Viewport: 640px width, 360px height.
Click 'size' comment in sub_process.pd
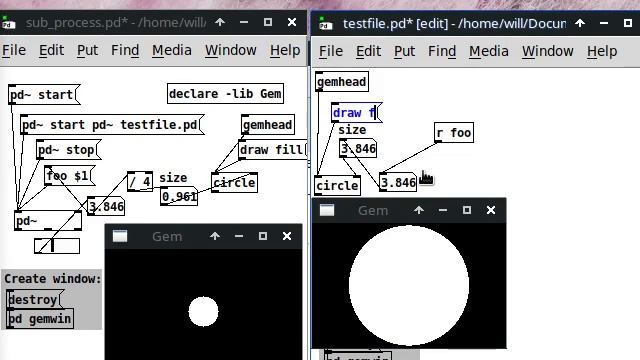[x=173, y=178]
